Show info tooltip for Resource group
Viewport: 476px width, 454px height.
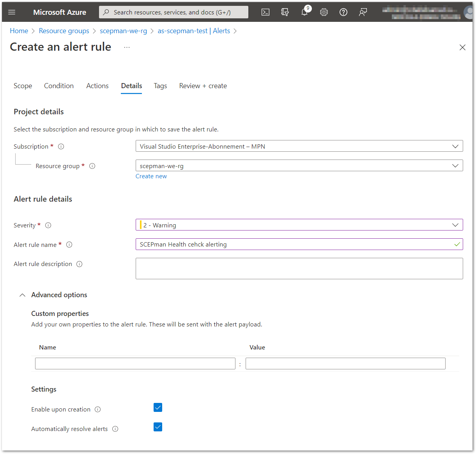92,166
